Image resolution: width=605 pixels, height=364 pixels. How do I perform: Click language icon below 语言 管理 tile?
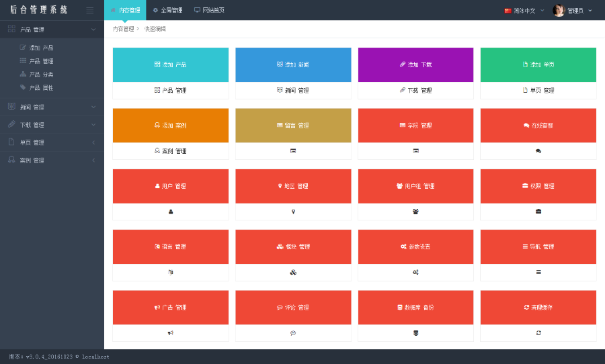coord(171,272)
